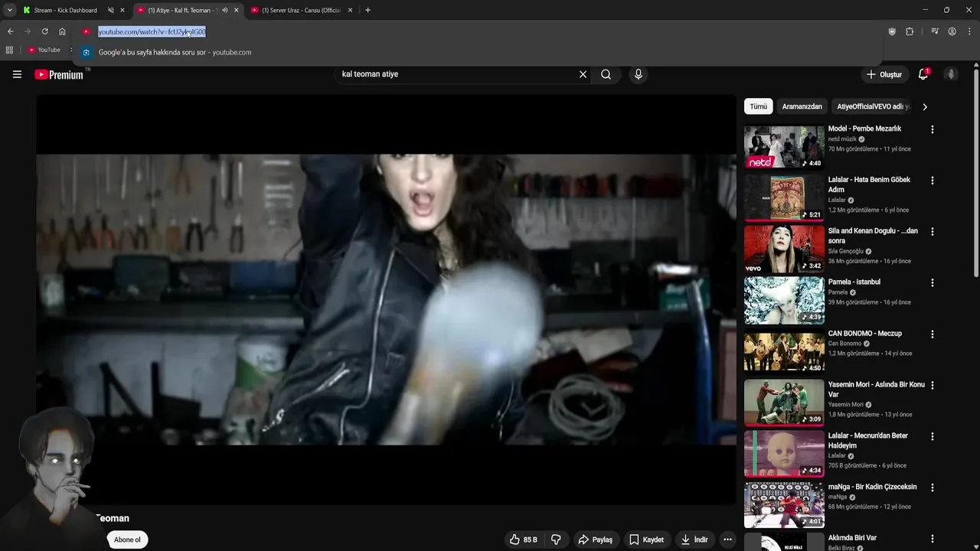Image resolution: width=980 pixels, height=551 pixels.
Task: Open the apps grid in bookmarks bar
Action: [9, 50]
